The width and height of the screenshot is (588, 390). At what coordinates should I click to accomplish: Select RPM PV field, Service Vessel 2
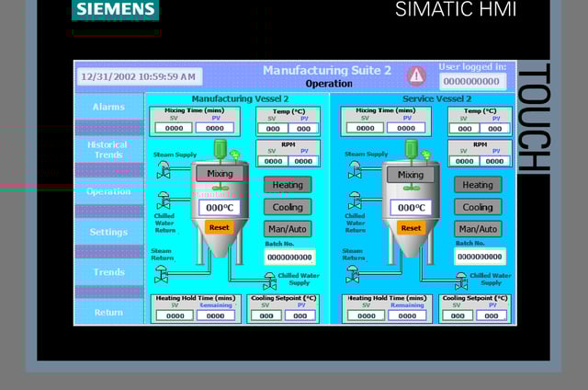494,161
